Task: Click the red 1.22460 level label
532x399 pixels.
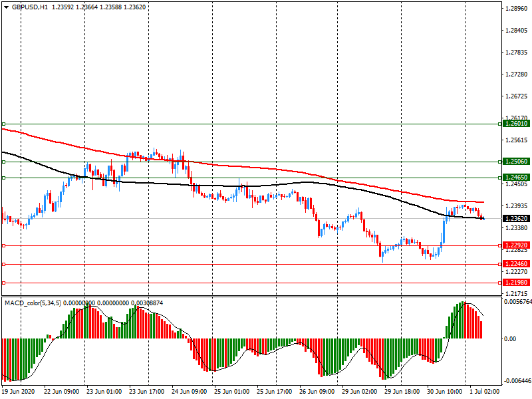Action: pyautogui.click(x=517, y=264)
